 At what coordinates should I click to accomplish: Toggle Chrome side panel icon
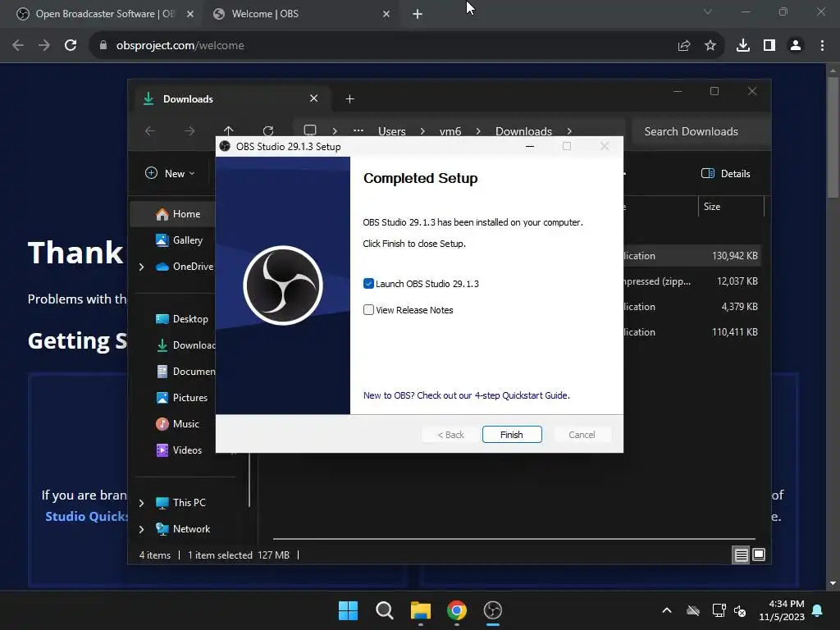(x=769, y=46)
